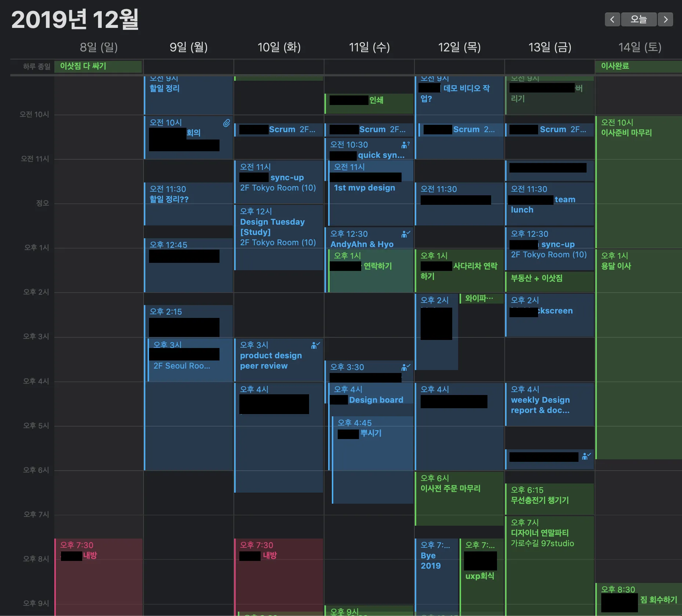Screen dimensions: 682x616
Task: Open 1st mvp design event
Action: pyautogui.click(x=371, y=193)
